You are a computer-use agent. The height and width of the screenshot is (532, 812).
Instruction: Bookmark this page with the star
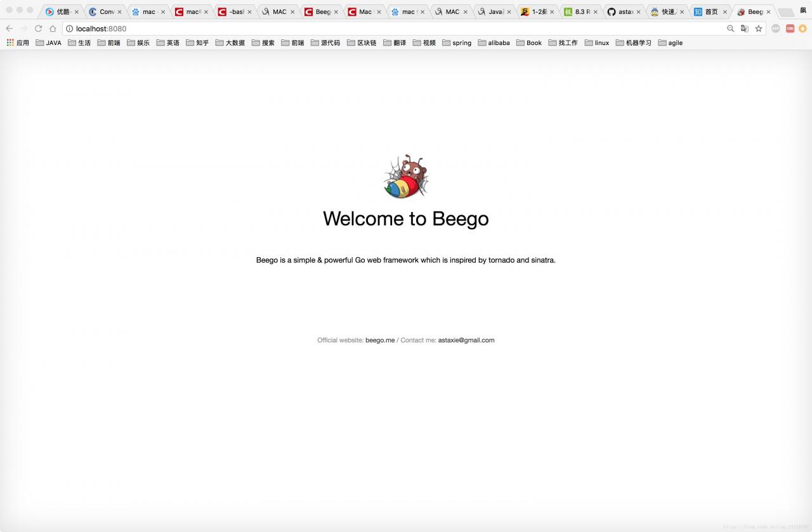coord(759,29)
